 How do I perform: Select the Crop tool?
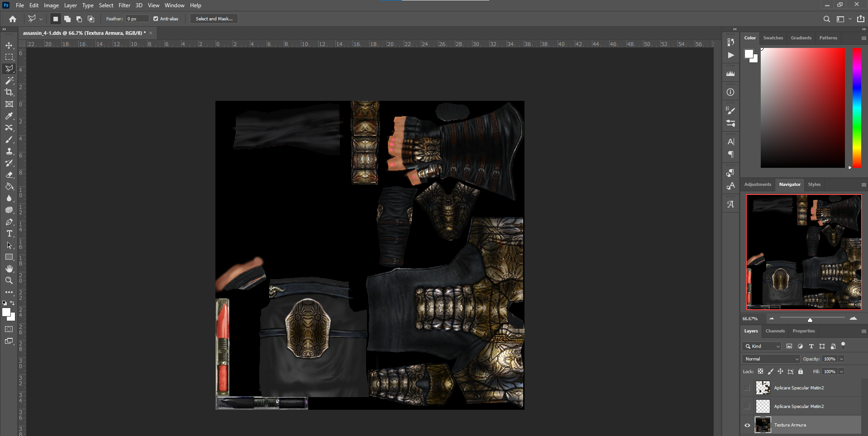(x=9, y=92)
